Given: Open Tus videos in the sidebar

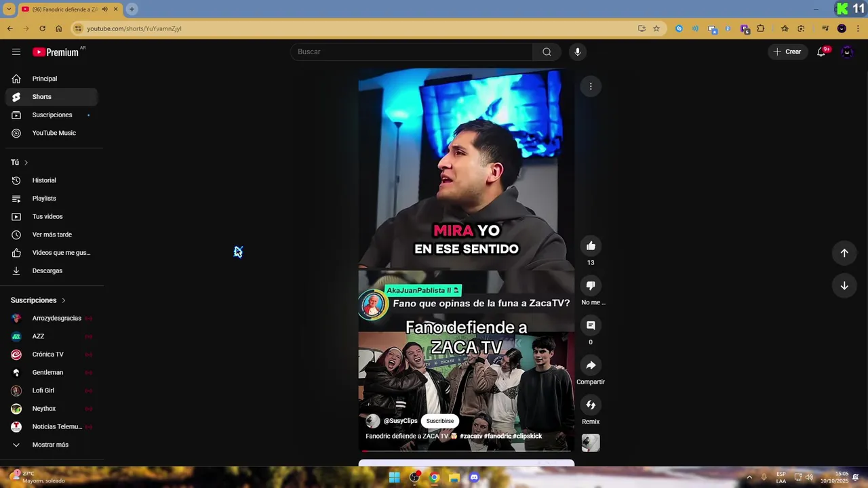Looking at the screenshot, I should [x=52, y=217].
